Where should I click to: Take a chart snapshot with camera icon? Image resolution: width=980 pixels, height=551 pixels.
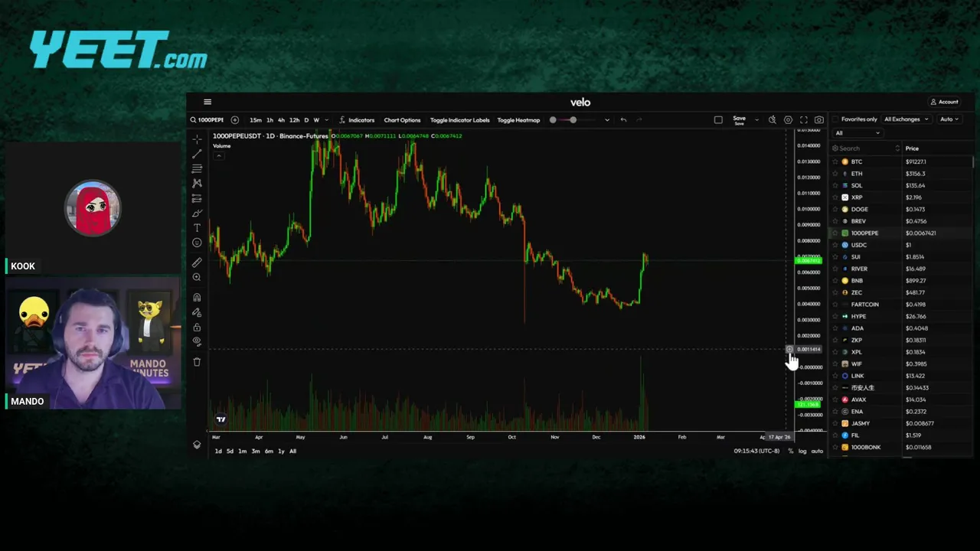(819, 120)
